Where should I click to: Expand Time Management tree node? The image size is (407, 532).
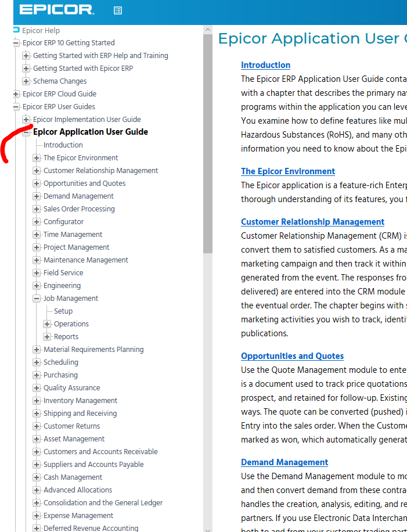(x=37, y=235)
